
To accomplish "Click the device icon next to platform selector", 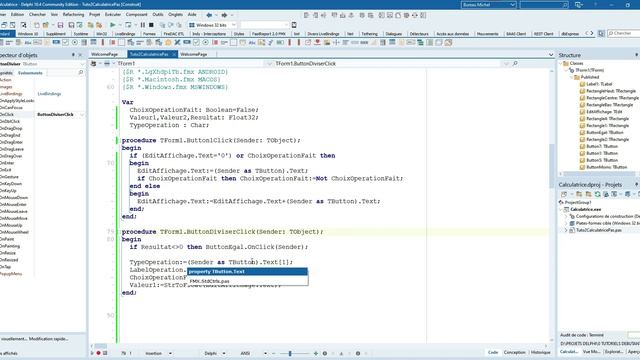I will tap(294, 25).
